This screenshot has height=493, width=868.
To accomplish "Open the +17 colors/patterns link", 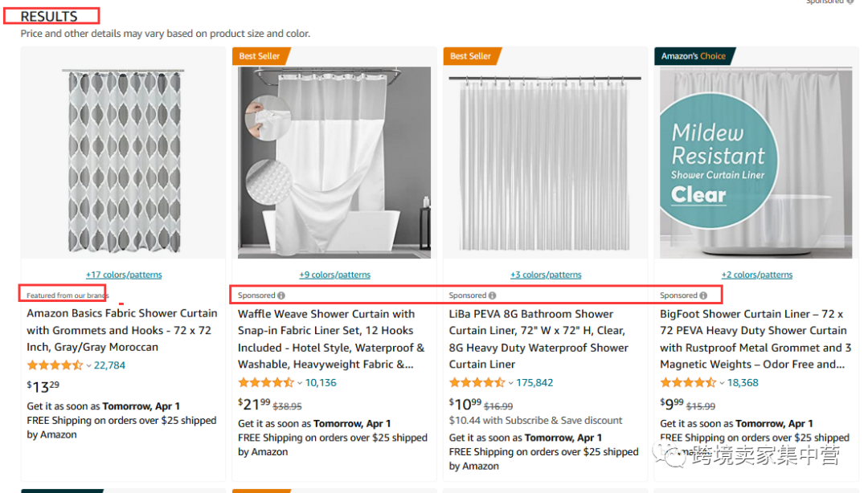I will [x=124, y=275].
